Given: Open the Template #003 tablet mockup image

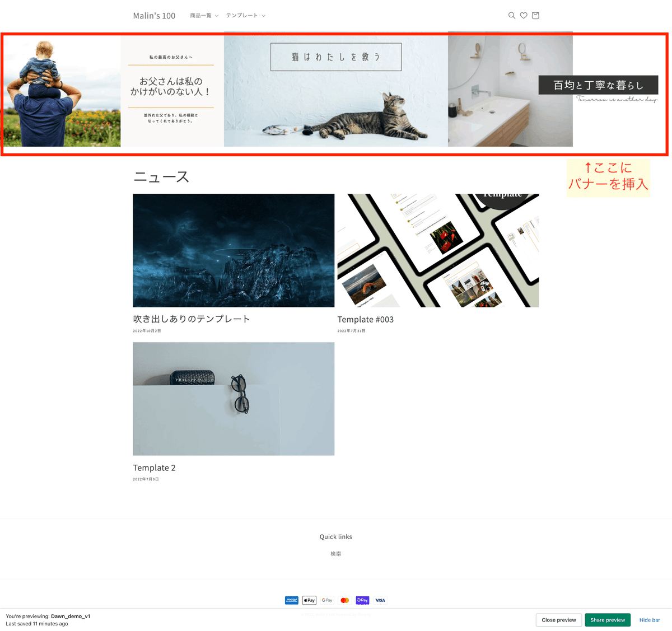Looking at the screenshot, I should (x=438, y=250).
